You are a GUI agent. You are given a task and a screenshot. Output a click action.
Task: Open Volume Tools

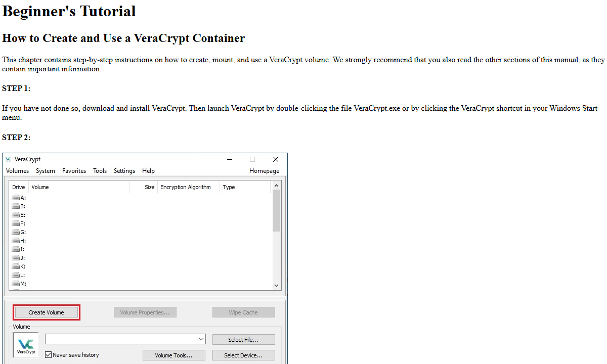pyautogui.click(x=174, y=355)
